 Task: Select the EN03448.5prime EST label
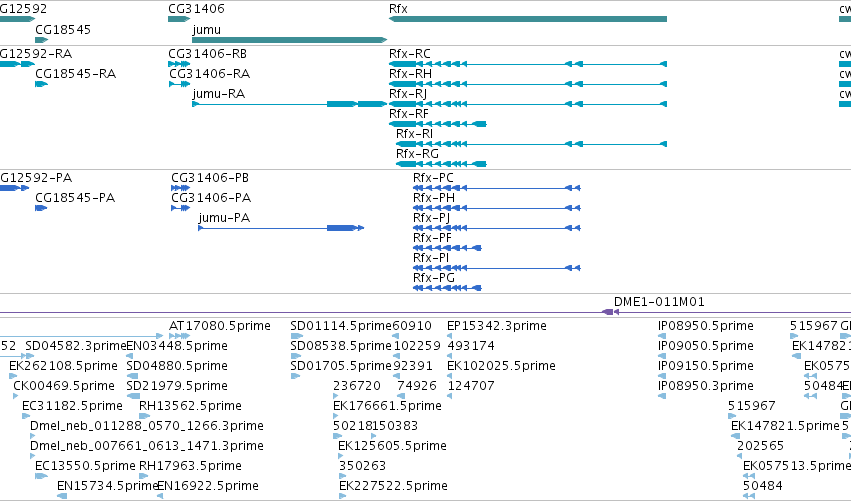click(177, 346)
